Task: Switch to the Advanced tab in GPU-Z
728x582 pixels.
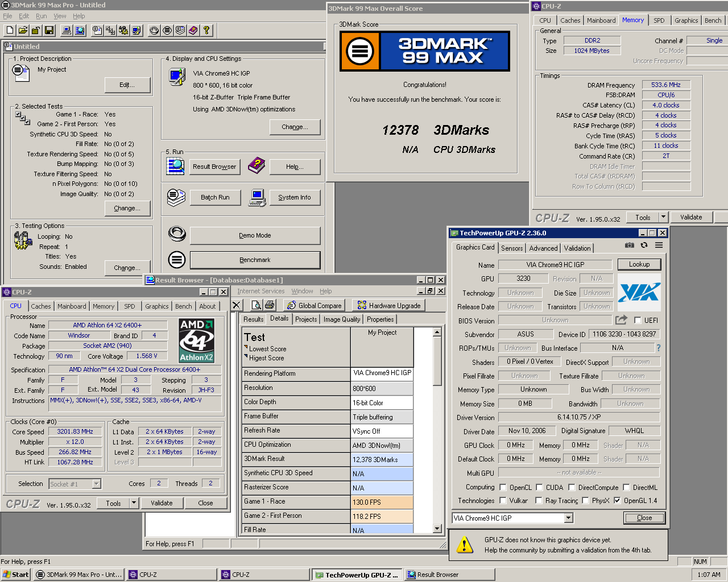Action: [x=543, y=248]
